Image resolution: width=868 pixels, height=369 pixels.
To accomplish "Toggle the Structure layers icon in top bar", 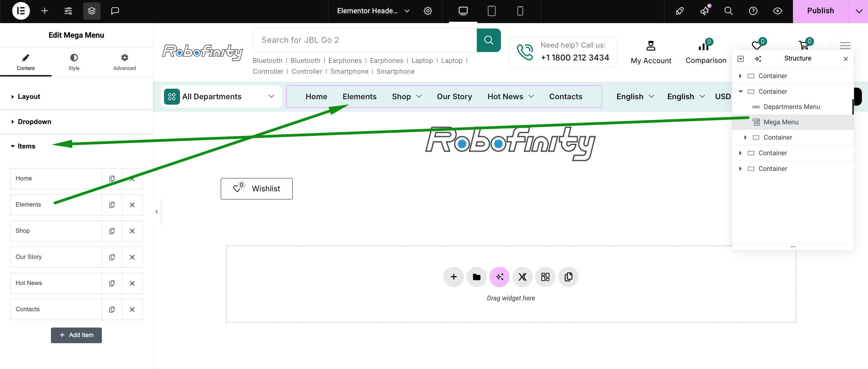I will pos(92,11).
